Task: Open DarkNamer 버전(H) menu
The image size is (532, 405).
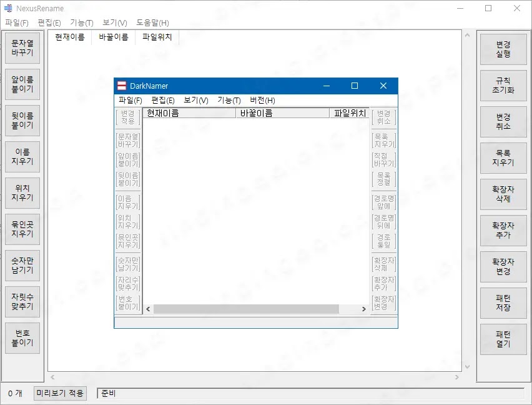Action: pyautogui.click(x=262, y=100)
